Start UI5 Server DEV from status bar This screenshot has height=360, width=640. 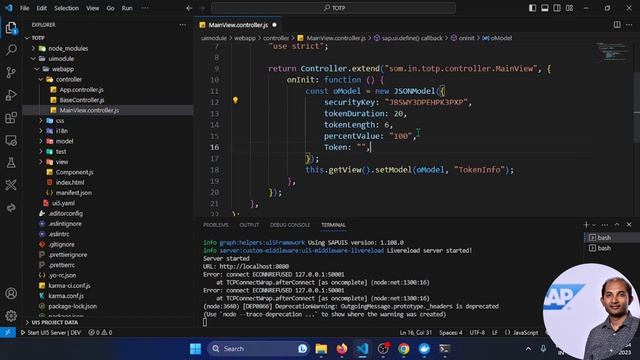pos(51,333)
